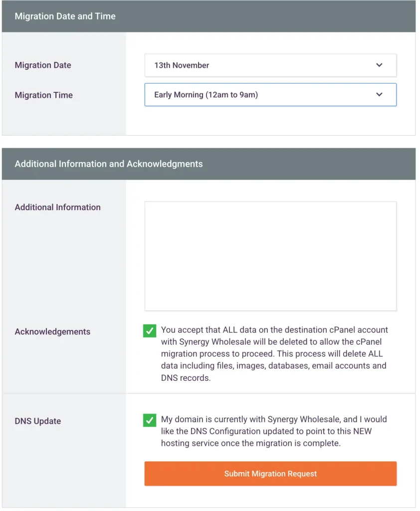Click the orange submit bar
Image resolution: width=420 pixels, height=511 pixels.
270,474
